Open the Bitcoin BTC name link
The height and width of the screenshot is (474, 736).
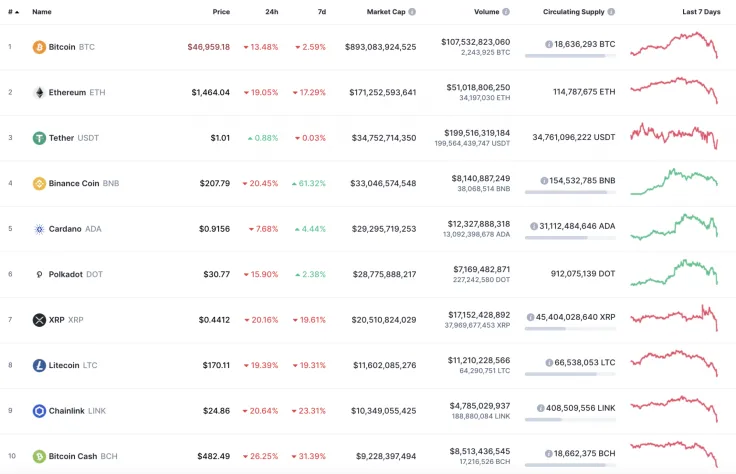[x=72, y=47]
